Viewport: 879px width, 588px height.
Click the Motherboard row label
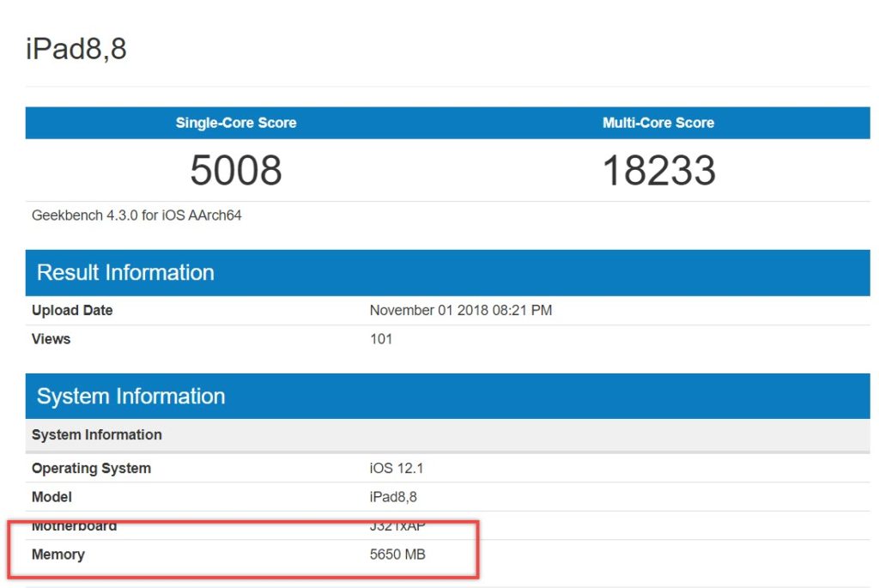pyautogui.click(x=74, y=525)
